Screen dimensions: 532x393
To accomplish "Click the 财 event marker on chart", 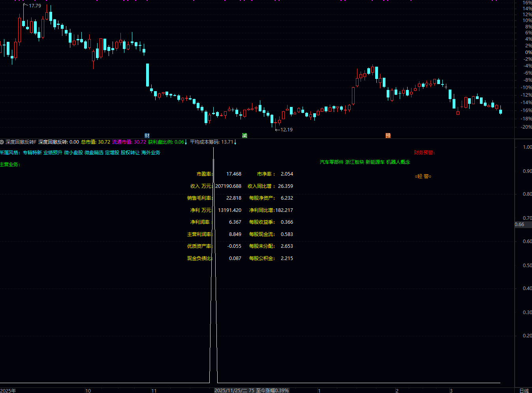I will click(147, 135).
